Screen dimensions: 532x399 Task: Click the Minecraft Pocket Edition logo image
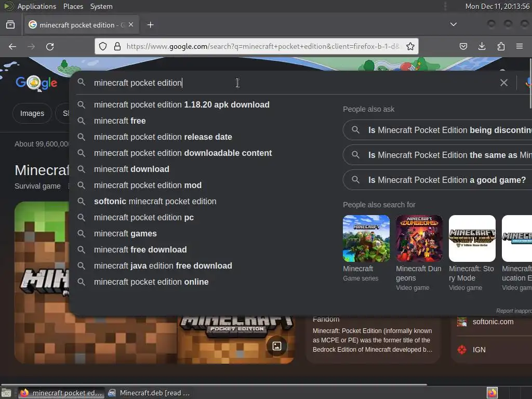point(236,339)
